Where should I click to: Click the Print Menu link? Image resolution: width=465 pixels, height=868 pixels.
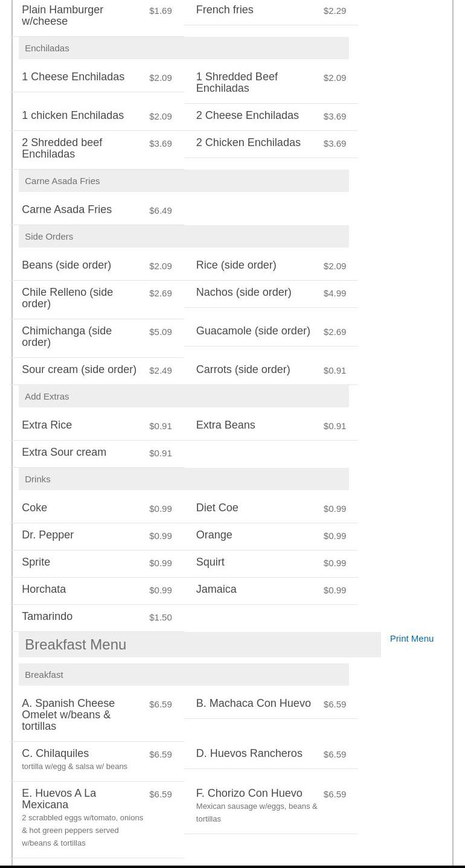click(411, 639)
